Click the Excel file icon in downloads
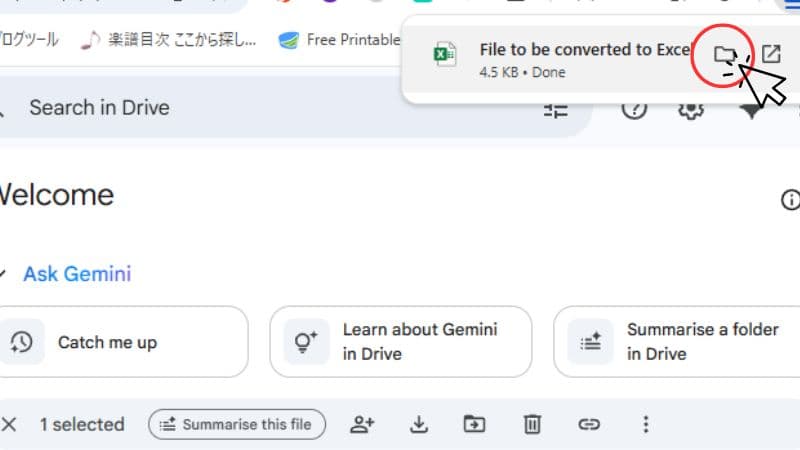Viewport: 800px width, 450px height. click(444, 54)
